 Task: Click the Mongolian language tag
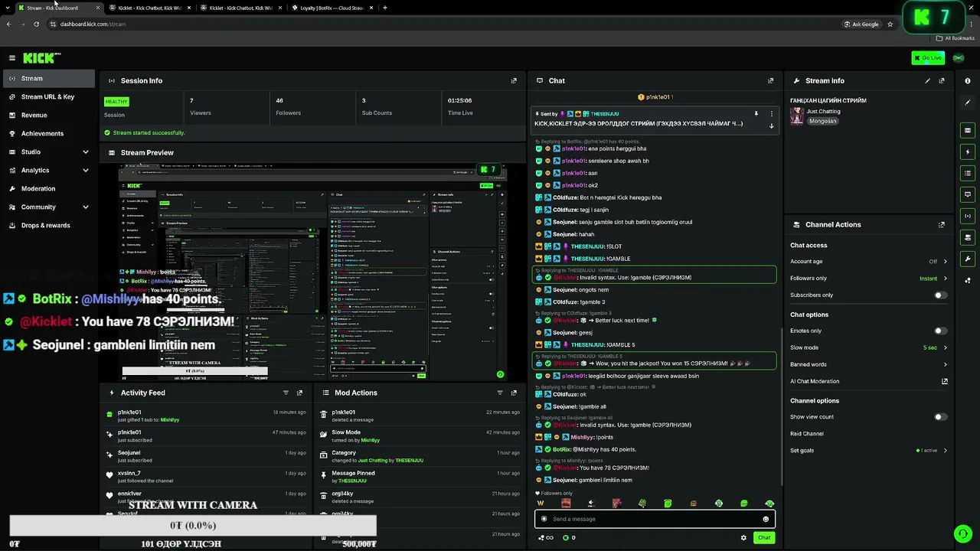[822, 121]
